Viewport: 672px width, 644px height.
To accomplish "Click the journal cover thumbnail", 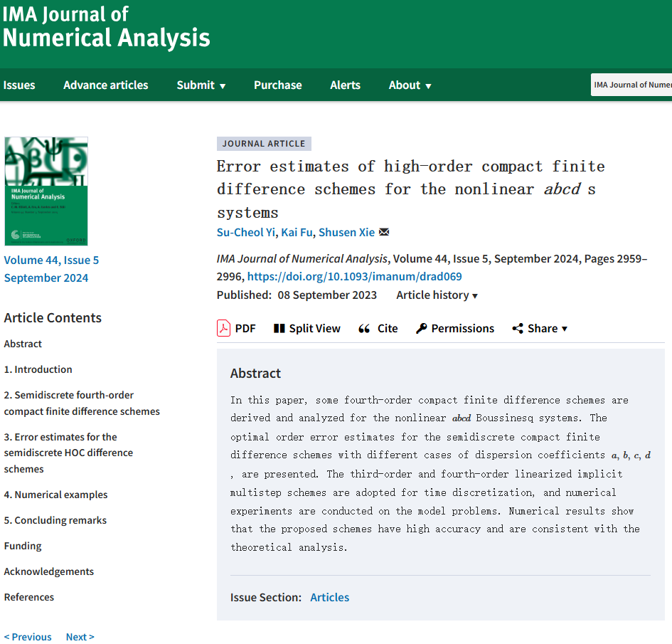I will [46, 191].
